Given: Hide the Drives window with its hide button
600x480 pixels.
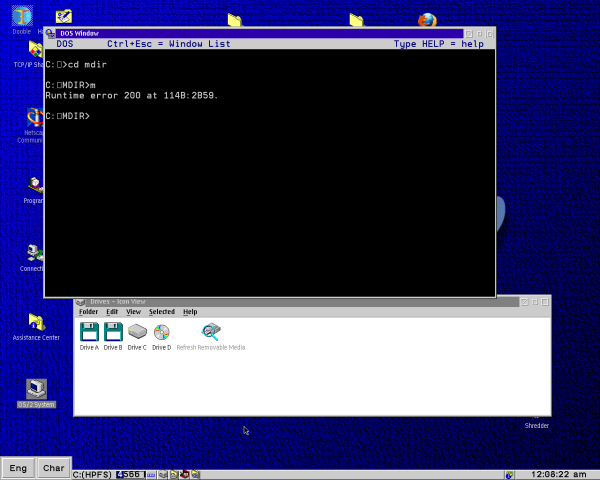Looking at the screenshot, I should pos(535,302).
